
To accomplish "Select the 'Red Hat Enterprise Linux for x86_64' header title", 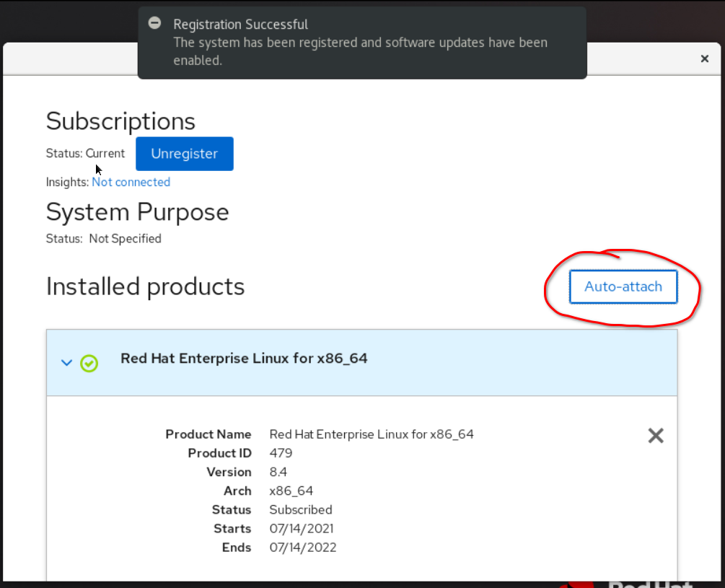I will click(244, 359).
